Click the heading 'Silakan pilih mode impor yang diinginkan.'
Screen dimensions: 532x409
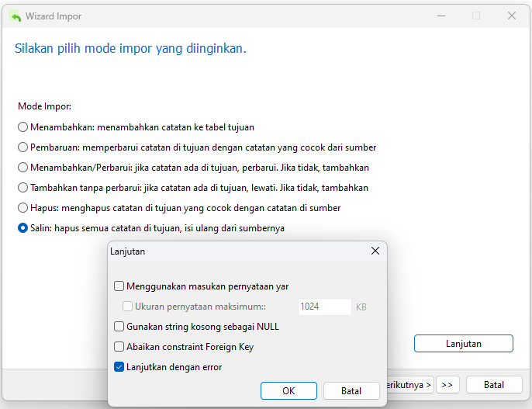pos(130,49)
